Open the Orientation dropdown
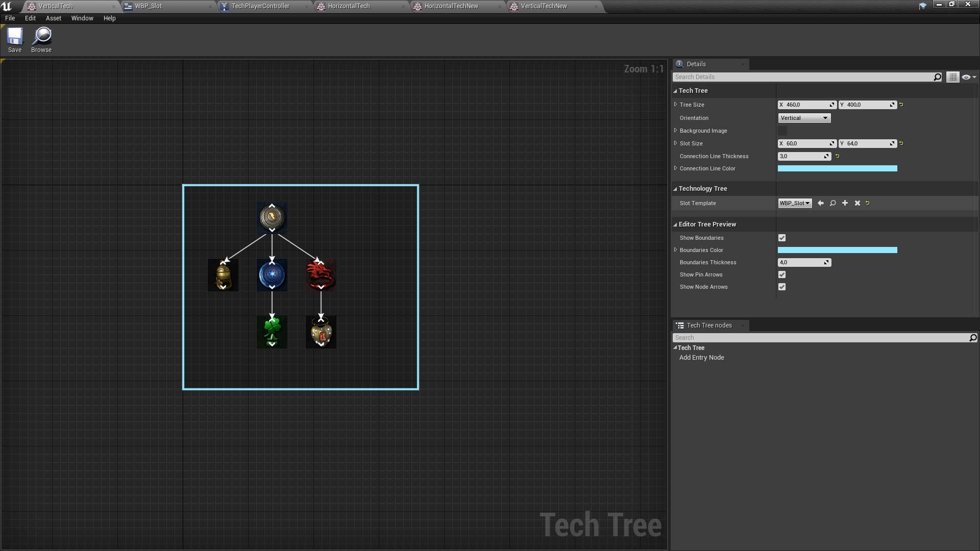The image size is (980, 551). [x=804, y=118]
